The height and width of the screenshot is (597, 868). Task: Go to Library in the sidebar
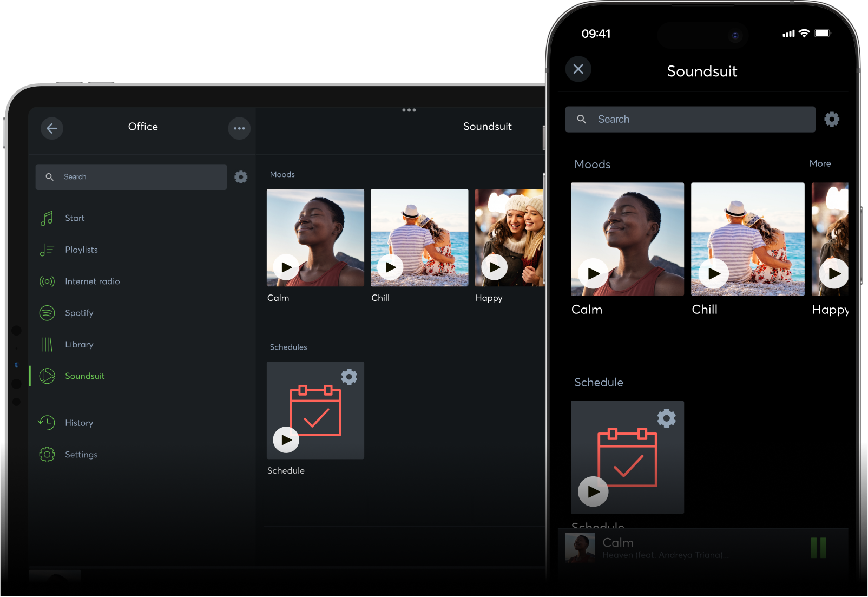79,344
